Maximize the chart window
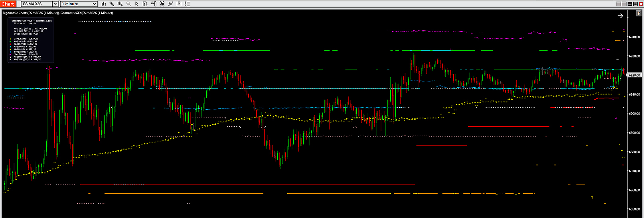Viewport: 644px width, 218px height. (635, 4)
